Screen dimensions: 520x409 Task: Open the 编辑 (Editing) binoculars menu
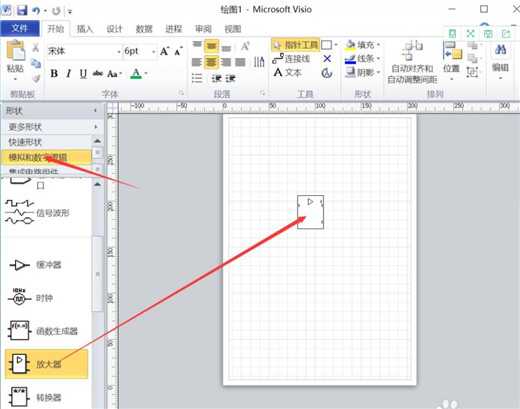point(500,61)
